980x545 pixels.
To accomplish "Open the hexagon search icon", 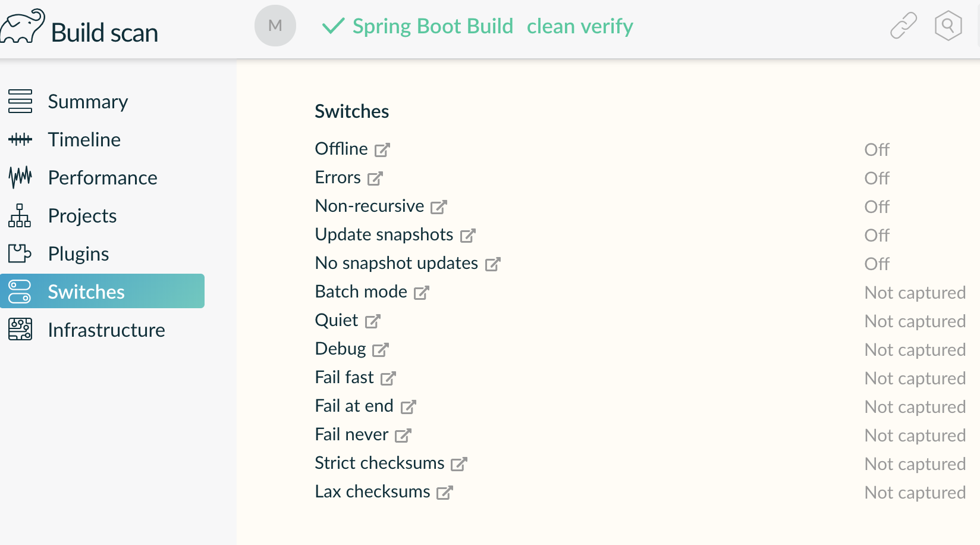I will click(x=948, y=26).
